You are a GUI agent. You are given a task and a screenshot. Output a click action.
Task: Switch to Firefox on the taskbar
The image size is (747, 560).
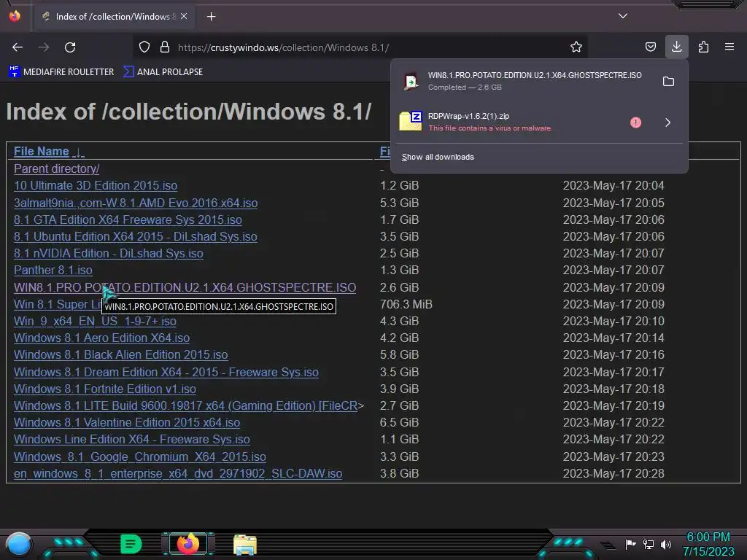pyautogui.click(x=187, y=544)
